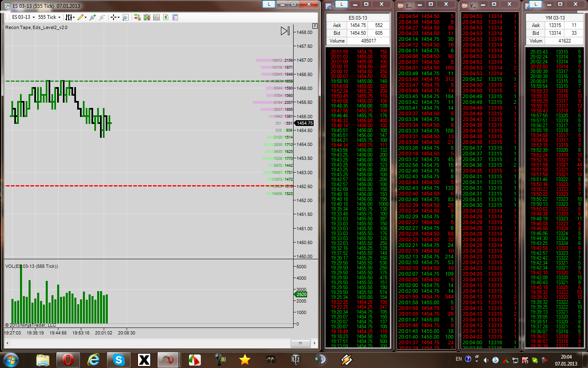The width and height of the screenshot is (588, 368).
Task: Click the ES Ask size 552 cell
Action: [379, 25]
